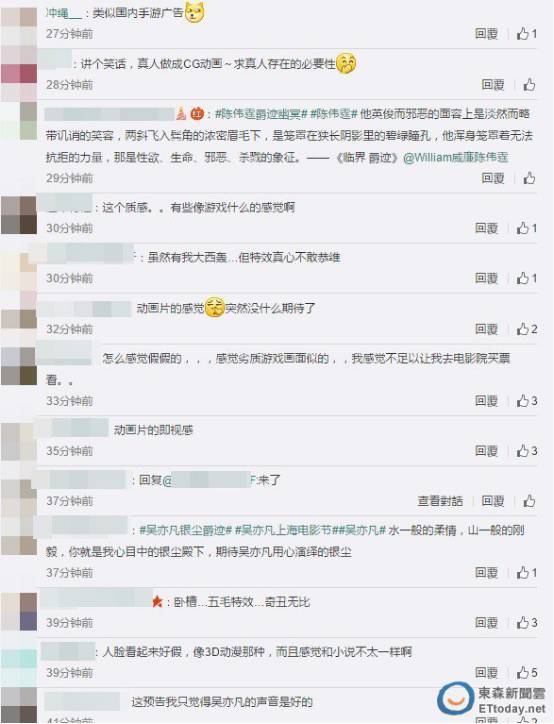Like the 29分钟前 陈伟霆 comment
Screen dimensions: 554x724
(x=529, y=178)
